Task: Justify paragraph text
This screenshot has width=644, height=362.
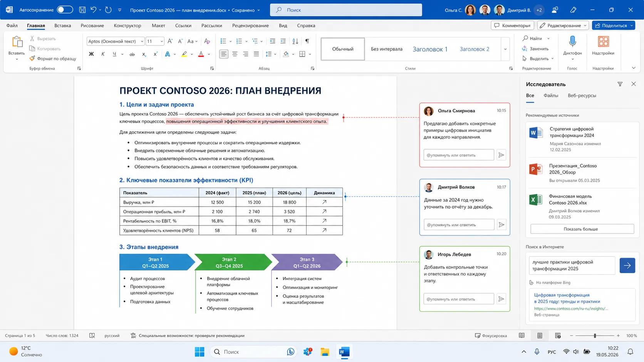Action: point(256,54)
